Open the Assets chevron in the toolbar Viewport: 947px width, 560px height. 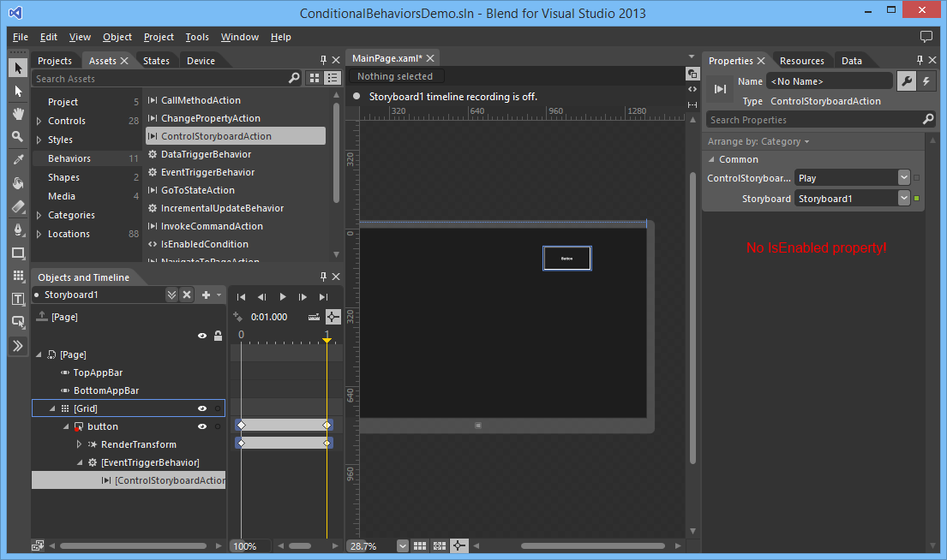pyautogui.click(x=18, y=346)
